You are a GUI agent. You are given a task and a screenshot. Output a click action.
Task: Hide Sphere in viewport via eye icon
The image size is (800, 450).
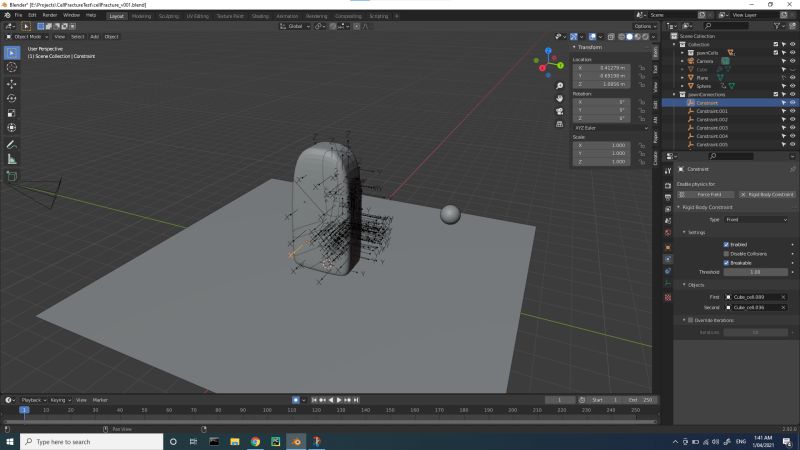[792, 86]
